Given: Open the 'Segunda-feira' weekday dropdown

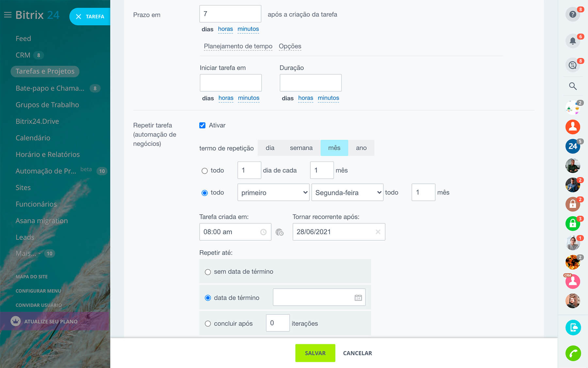Looking at the screenshot, I should tap(347, 193).
